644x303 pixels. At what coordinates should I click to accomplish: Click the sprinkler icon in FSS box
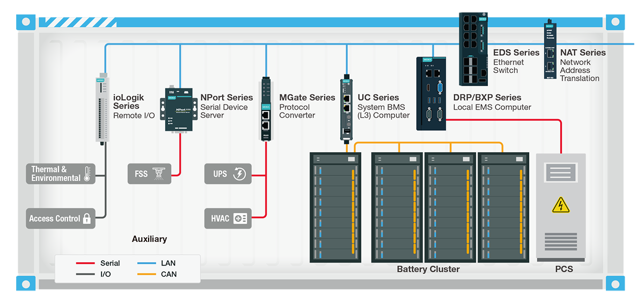159,173
